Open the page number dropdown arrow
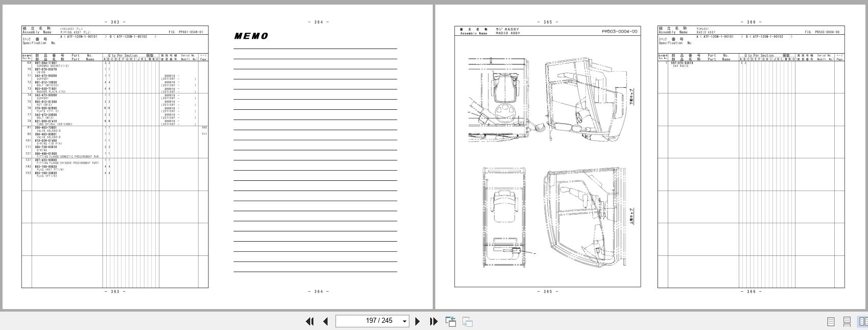 (405, 321)
